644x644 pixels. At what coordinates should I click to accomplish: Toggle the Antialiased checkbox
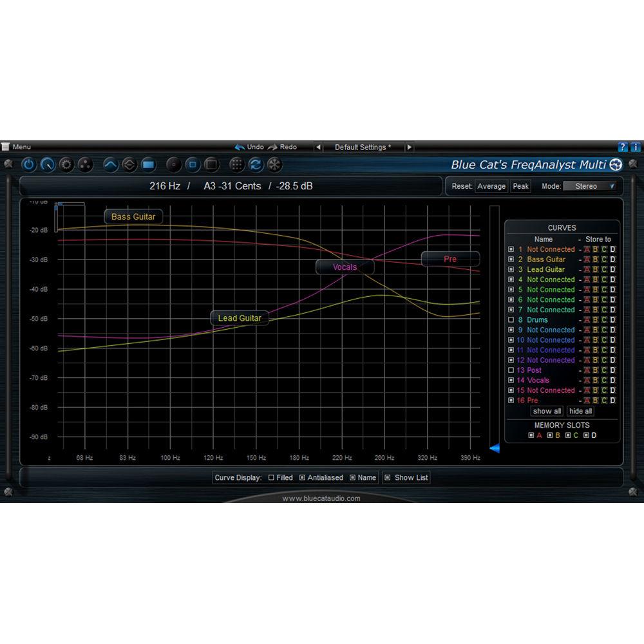[x=301, y=478]
